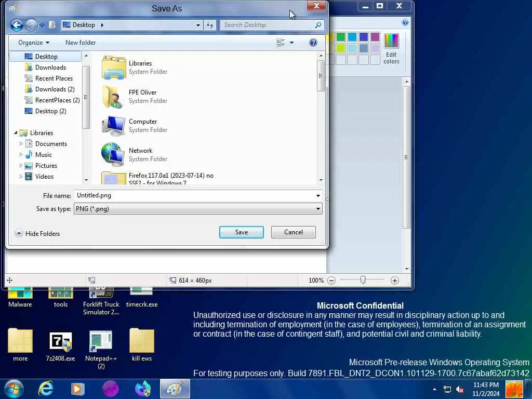Collapse the Libraries tree node

(16, 132)
